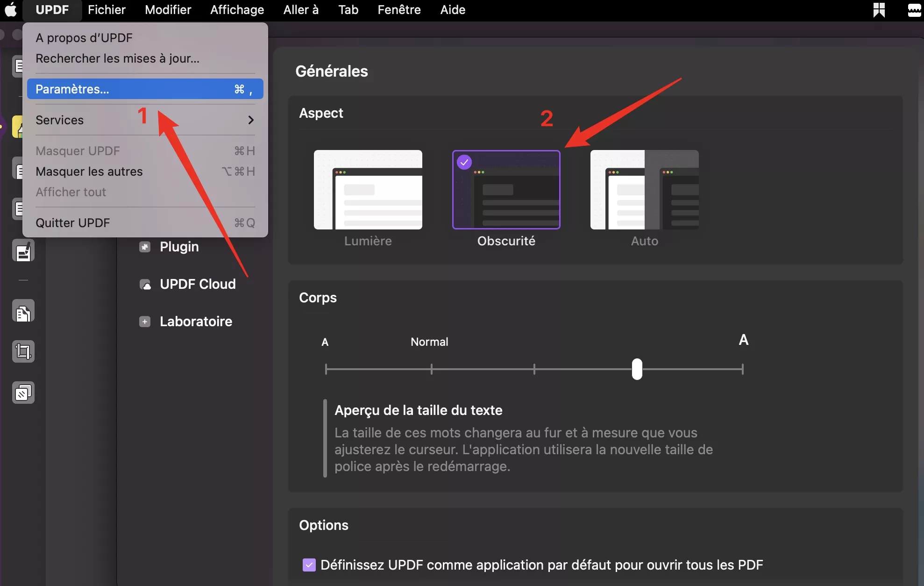This screenshot has height=586, width=924.
Task: Select the Auto appearance thumbnail
Action: coord(645,190)
